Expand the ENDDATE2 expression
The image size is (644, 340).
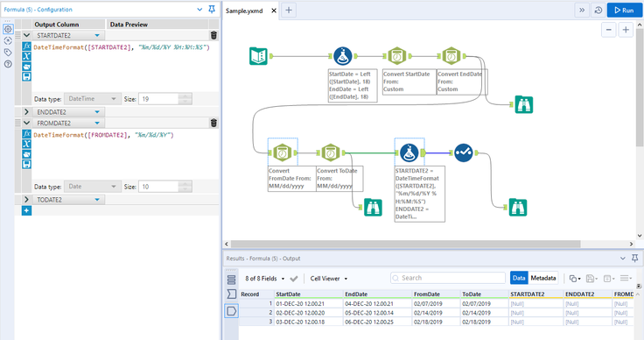[x=27, y=112]
